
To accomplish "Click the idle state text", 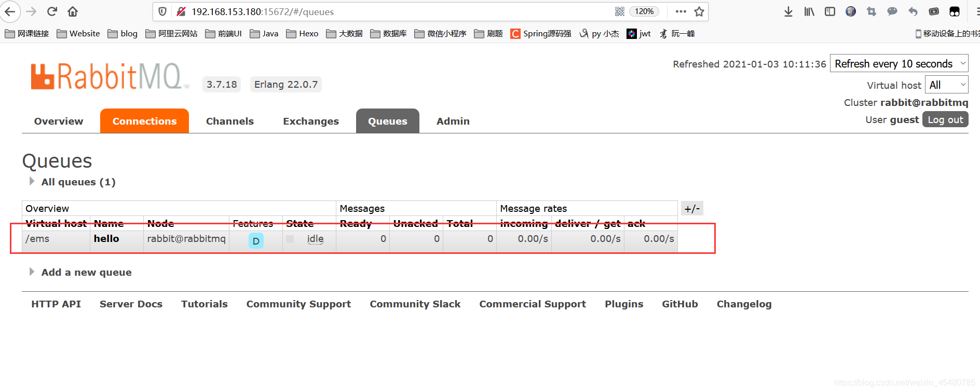I will [x=315, y=239].
